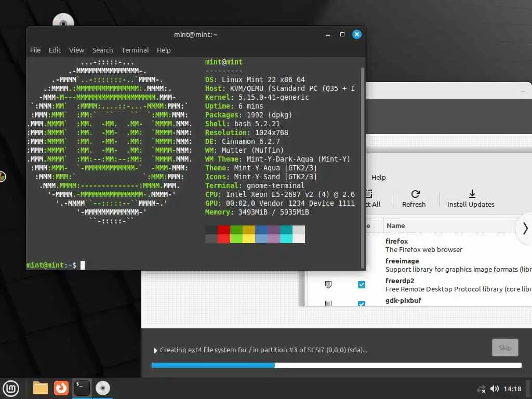Click the terminal title bar mint@mint:~

196,35
